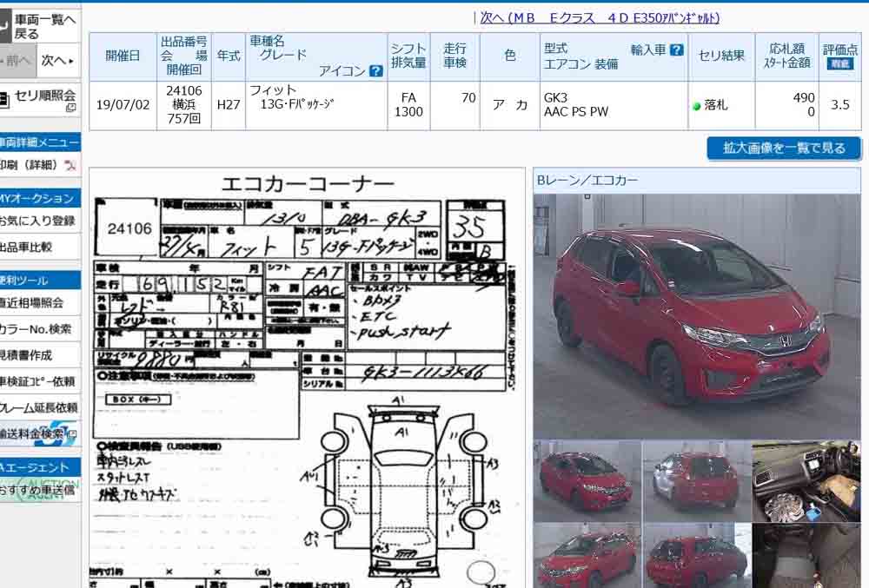This screenshot has width=869, height=588.
Task: Click the 車両詳細メニュー section header
Action: pos(40,142)
